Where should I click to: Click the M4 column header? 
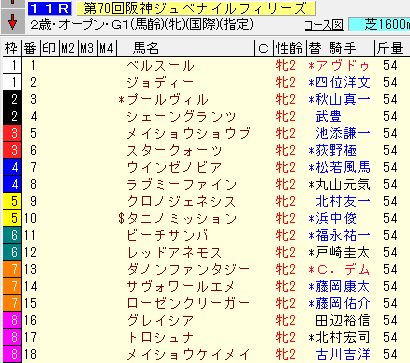coord(106,49)
